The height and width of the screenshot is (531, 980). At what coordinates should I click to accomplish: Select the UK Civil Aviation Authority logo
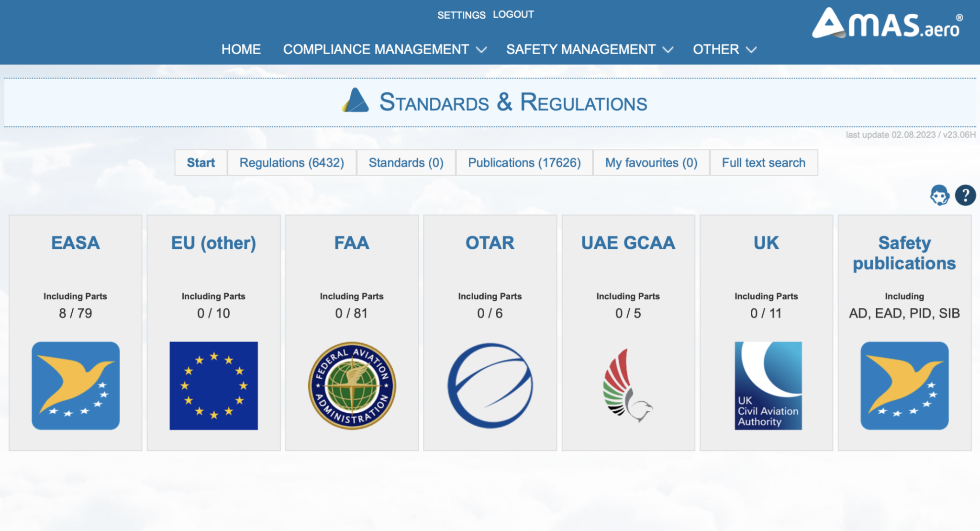point(767,385)
